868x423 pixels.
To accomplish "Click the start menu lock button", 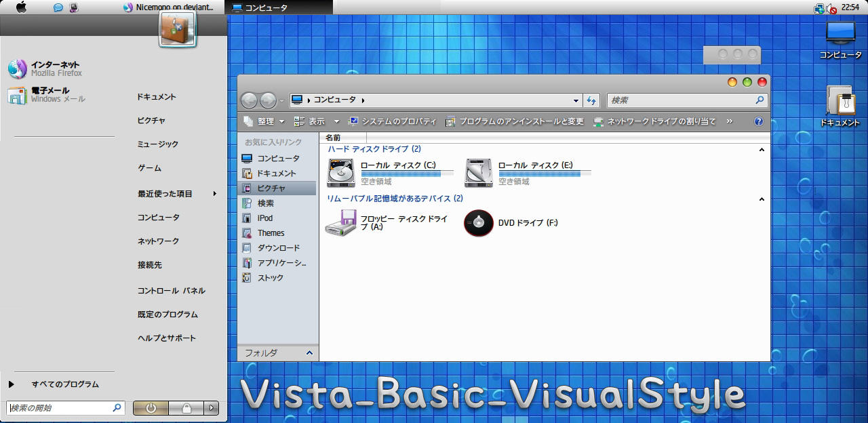I will click(x=186, y=408).
